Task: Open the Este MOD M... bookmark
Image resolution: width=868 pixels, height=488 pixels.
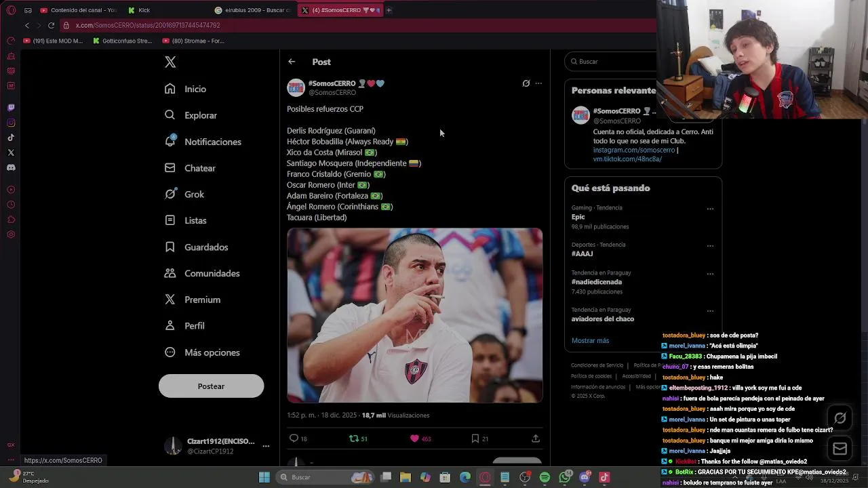Action: tap(53, 41)
